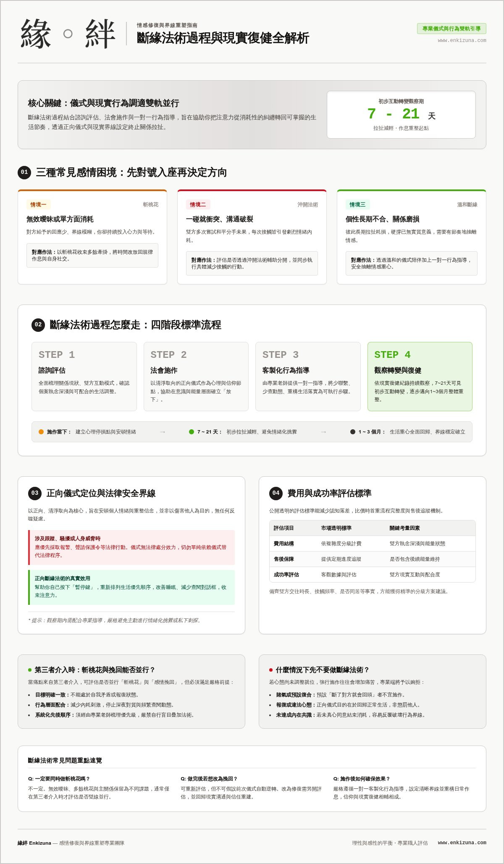Open the www.enkizuna.com link under the green badge
Image resolution: width=504 pixels, height=864 pixels.
click(462, 41)
